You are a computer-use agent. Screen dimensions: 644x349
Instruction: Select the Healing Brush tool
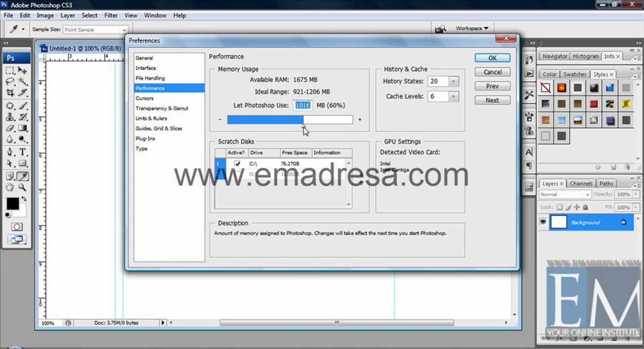[10, 106]
